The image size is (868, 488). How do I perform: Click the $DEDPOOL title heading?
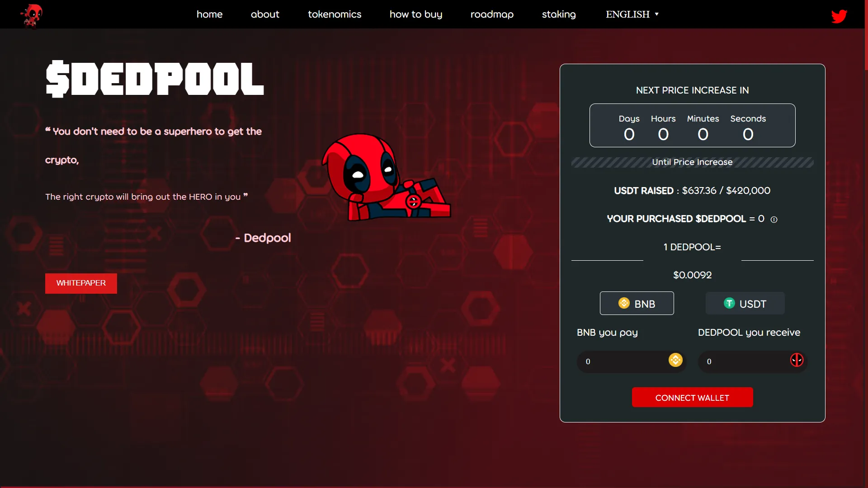click(x=155, y=79)
